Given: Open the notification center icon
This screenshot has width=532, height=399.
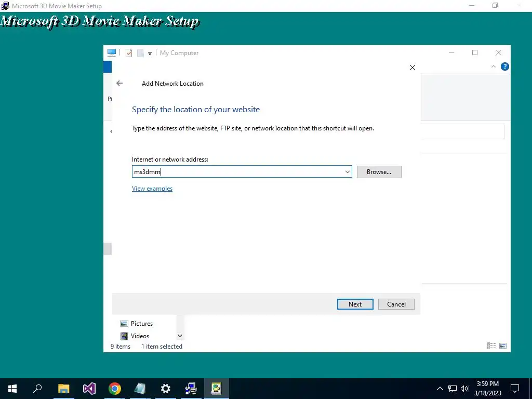Looking at the screenshot, I should tap(515, 389).
